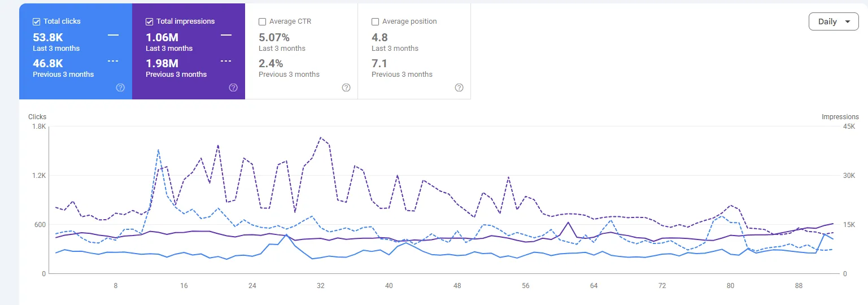This screenshot has width=868, height=305.
Task: Uncheck the Total impressions checkbox
Action: [150, 21]
